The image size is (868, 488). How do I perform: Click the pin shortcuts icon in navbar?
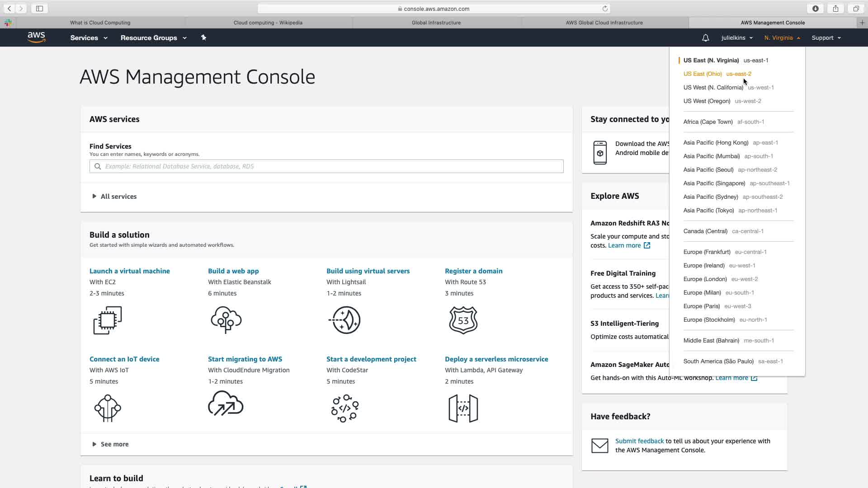203,38
